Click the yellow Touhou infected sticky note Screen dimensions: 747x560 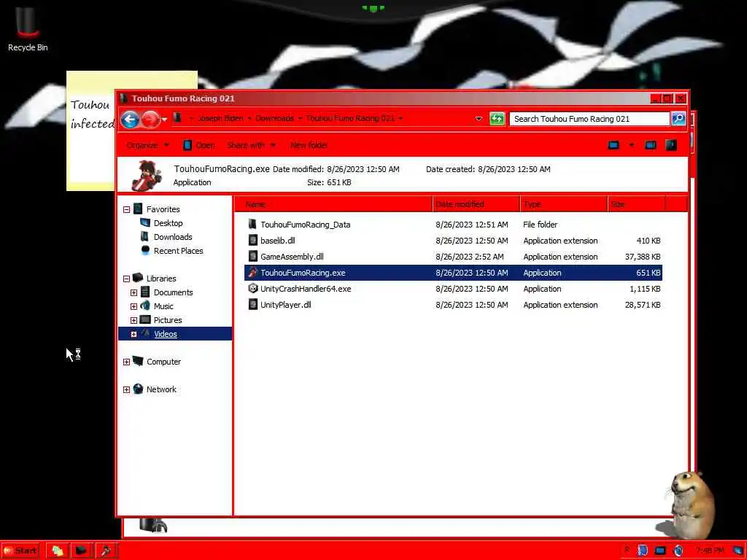[90, 131]
